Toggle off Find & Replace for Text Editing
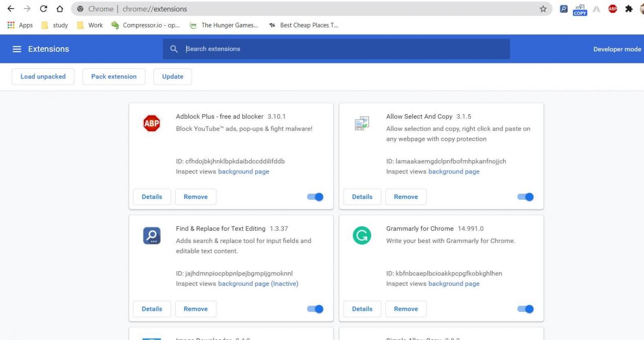644x340 pixels. pos(315,309)
